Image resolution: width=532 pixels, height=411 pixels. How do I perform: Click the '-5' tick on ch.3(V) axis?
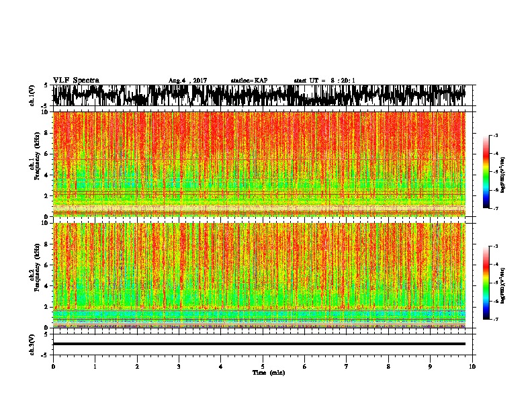pos(45,355)
